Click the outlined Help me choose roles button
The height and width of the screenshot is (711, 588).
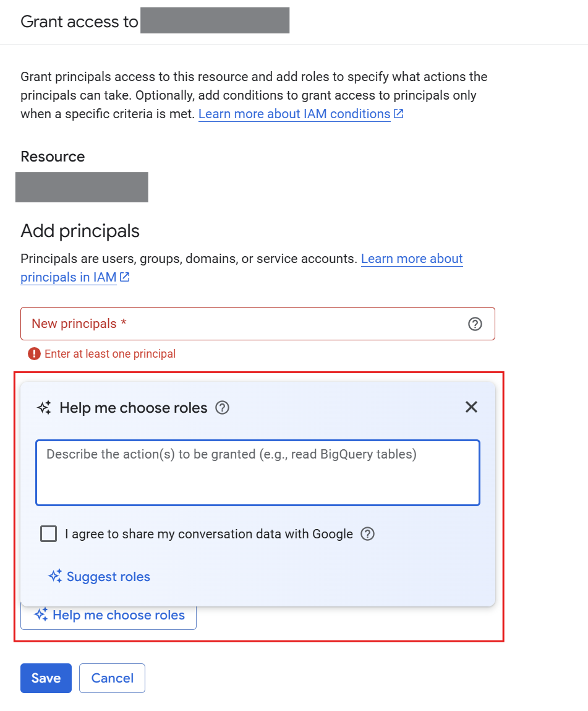[x=109, y=616]
